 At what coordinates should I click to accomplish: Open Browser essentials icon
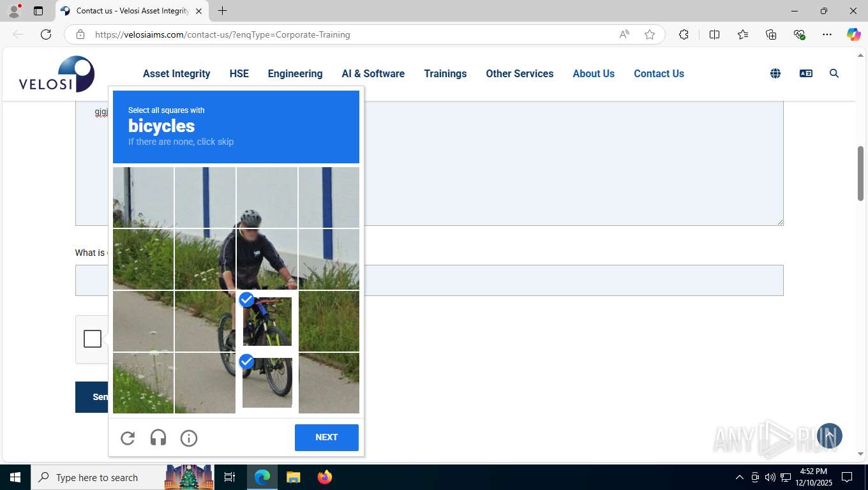[x=799, y=34]
